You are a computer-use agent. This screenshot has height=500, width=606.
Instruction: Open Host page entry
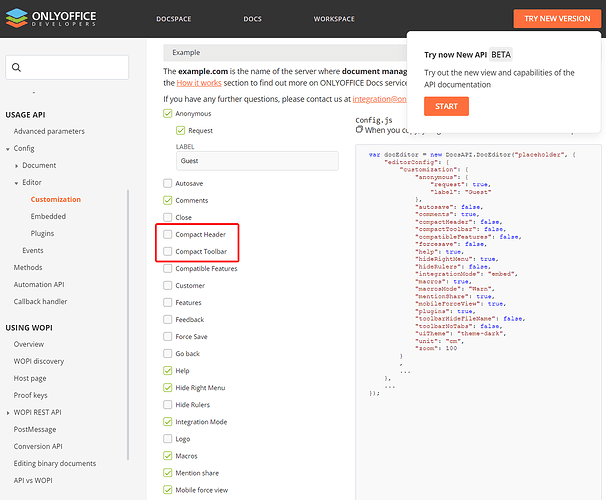click(30, 378)
